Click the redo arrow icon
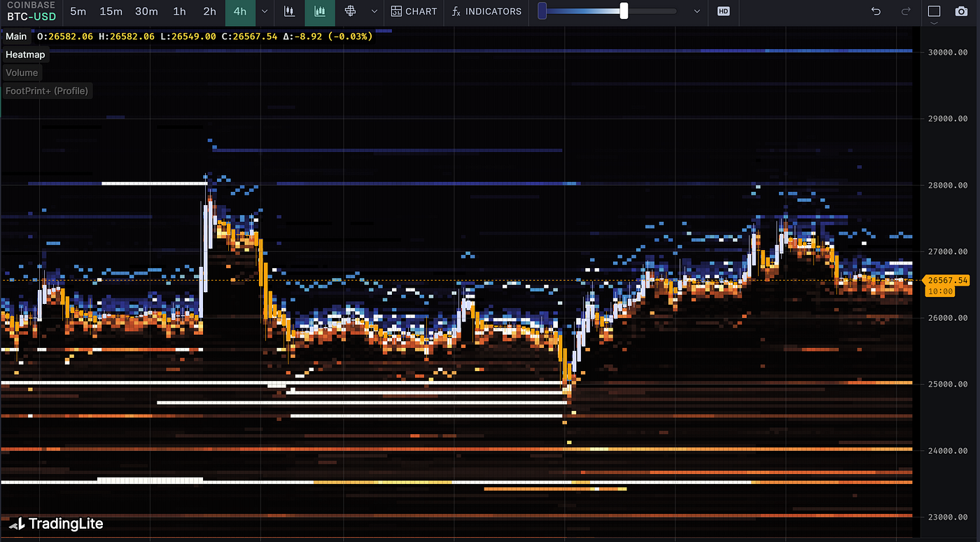980x542 pixels. [906, 11]
